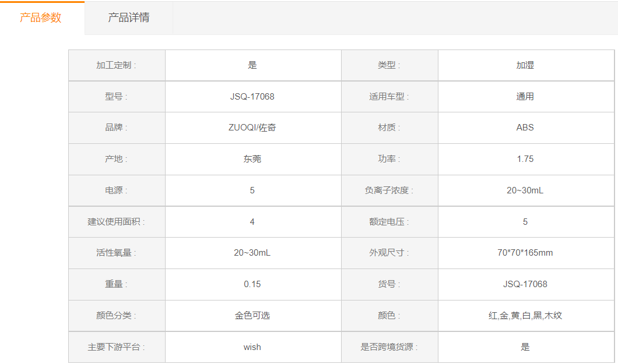Select the 建议使用面积 value 4

(252, 222)
